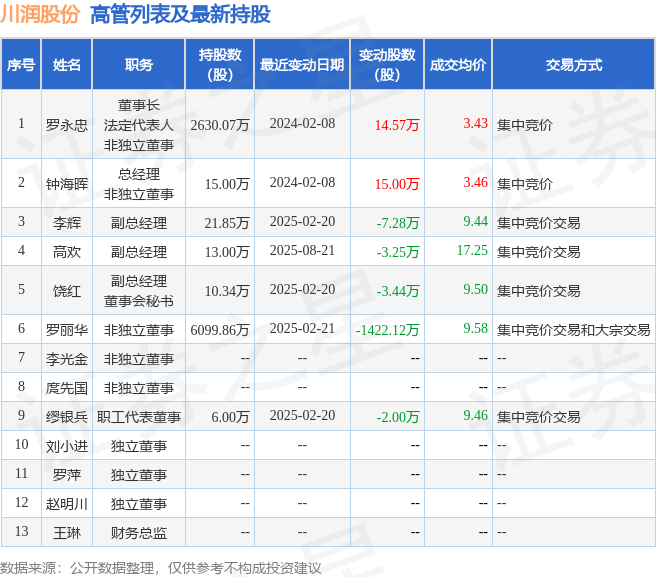Click date 2025-08-21

(x=302, y=250)
